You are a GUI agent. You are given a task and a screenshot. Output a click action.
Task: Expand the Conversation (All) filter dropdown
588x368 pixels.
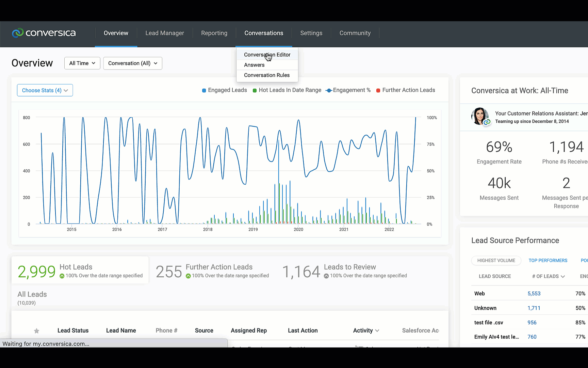coord(133,63)
